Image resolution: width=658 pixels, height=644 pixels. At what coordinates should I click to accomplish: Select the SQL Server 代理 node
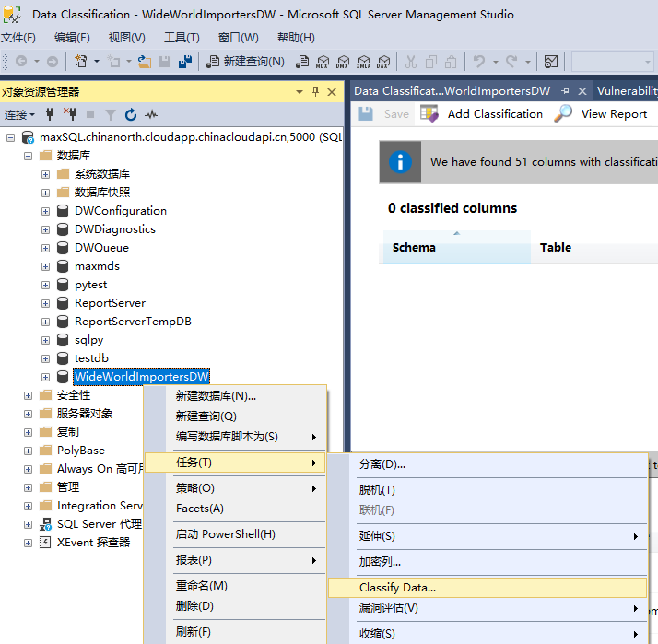pyautogui.click(x=100, y=524)
